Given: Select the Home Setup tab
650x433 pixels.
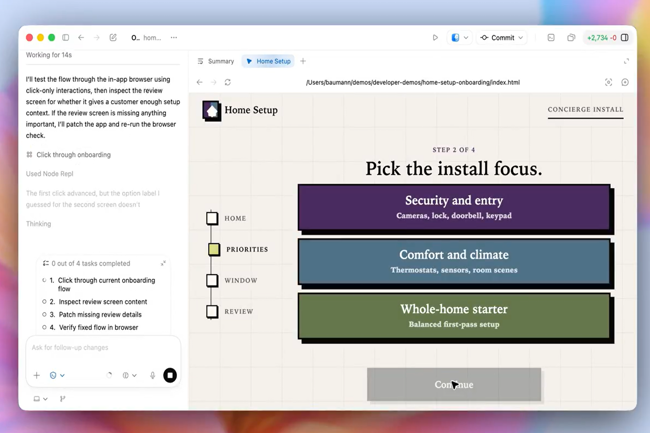Looking at the screenshot, I should coord(268,61).
